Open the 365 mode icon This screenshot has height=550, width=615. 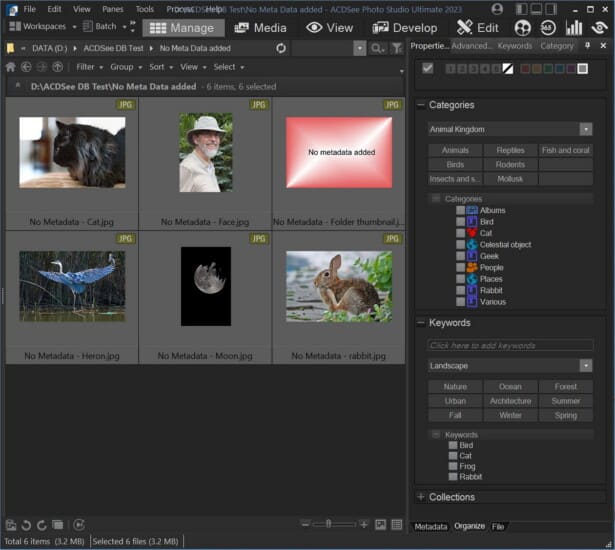[549, 28]
